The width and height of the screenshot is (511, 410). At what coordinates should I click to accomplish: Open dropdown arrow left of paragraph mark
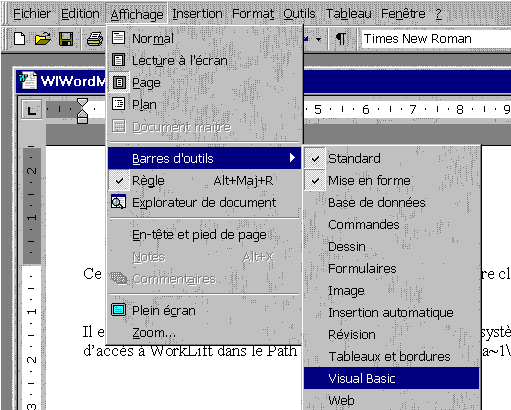(319, 40)
